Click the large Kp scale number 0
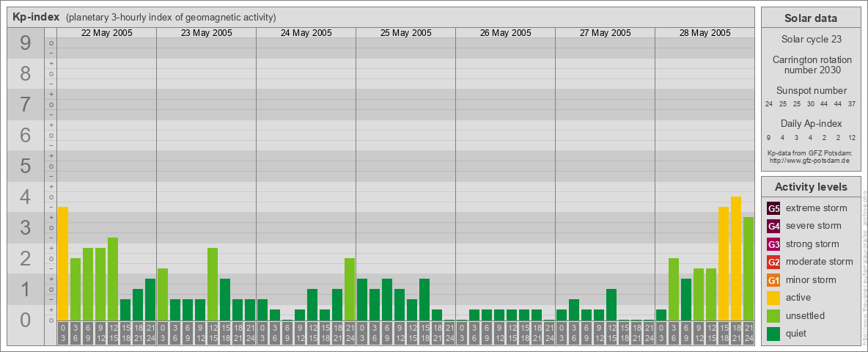 pyautogui.click(x=25, y=320)
